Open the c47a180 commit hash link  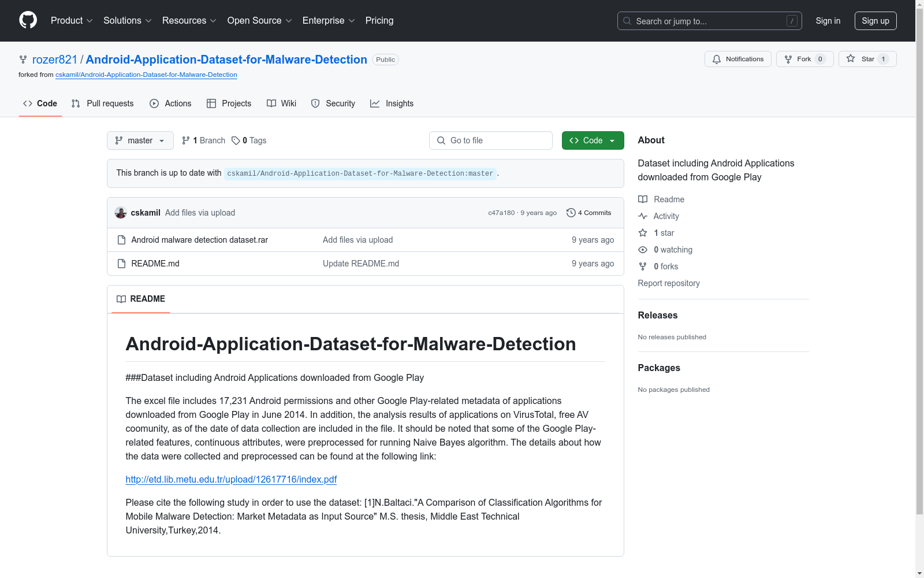click(x=501, y=213)
